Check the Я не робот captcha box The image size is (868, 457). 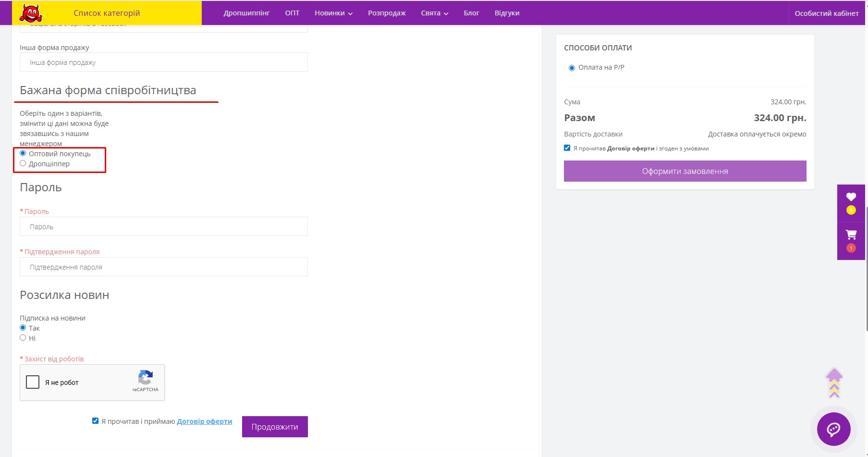coord(33,382)
